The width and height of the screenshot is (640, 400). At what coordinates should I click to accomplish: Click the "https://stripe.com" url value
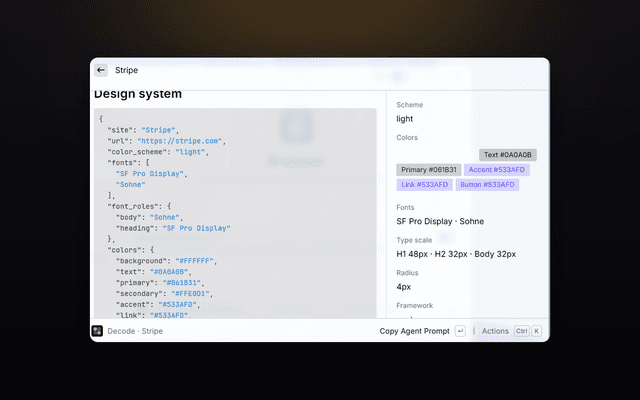(179, 141)
